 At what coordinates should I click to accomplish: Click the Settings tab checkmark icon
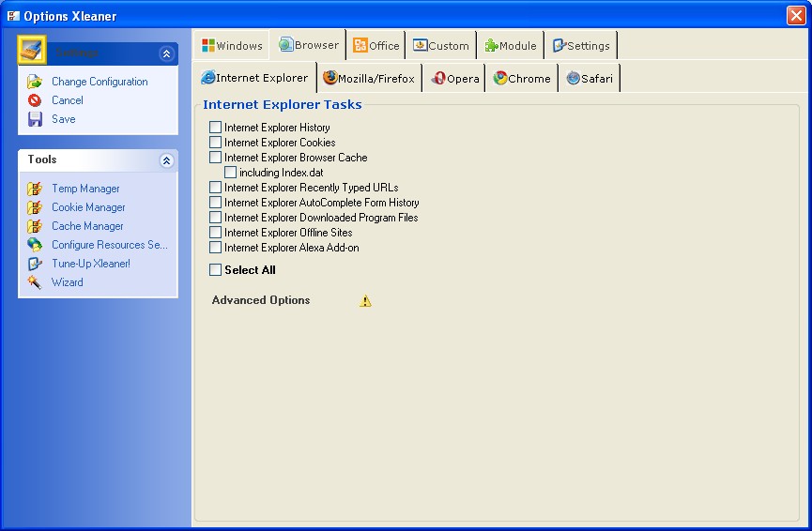point(559,46)
